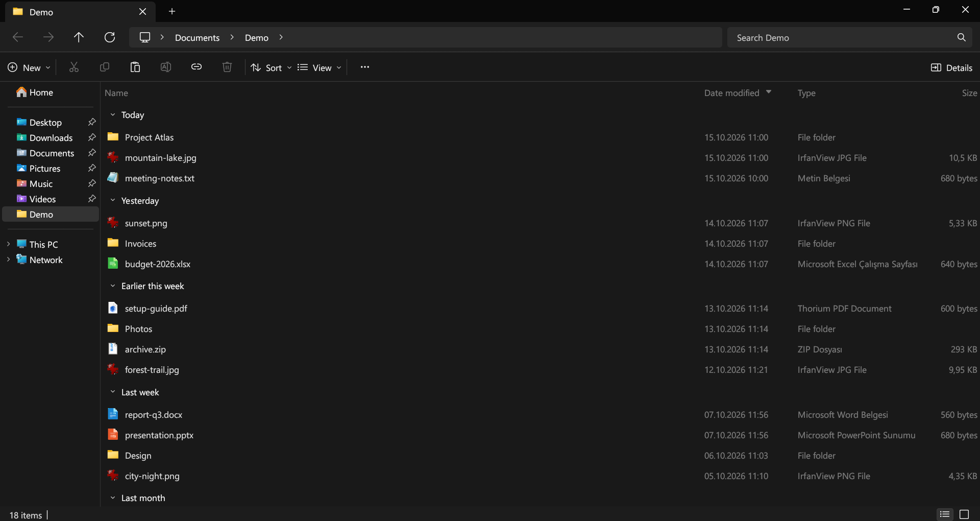Toggle the Details pane
The image size is (980, 521).
point(951,67)
